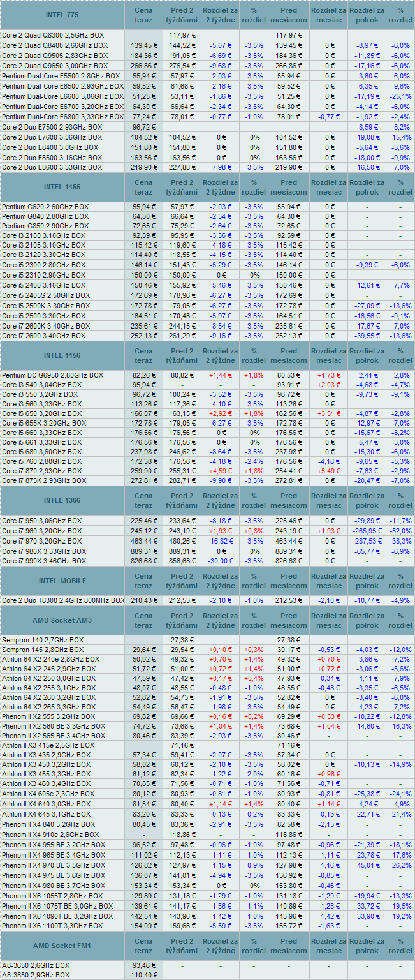Viewport: 415px width, 980px height.
Task: Click the 210,43 € price of Core 2 Duo T8300
Action: (143, 600)
